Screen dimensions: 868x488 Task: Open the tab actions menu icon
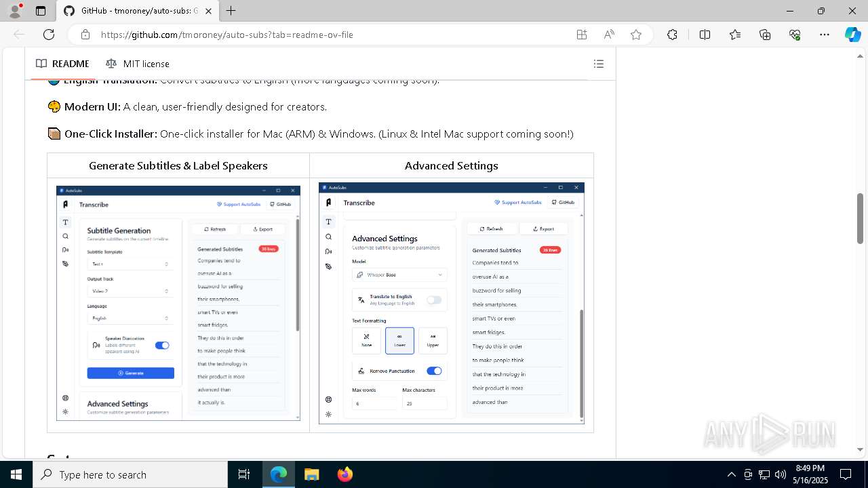[x=41, y=11]
